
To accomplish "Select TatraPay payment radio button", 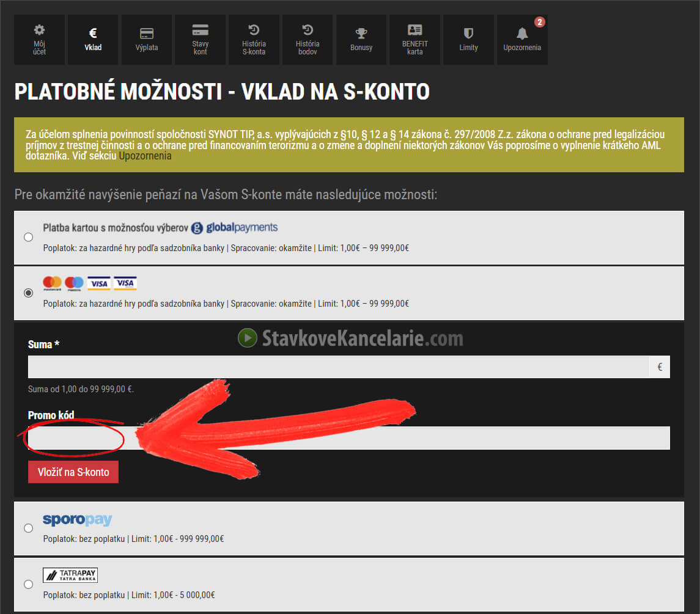I will click(x=28, y=584).
